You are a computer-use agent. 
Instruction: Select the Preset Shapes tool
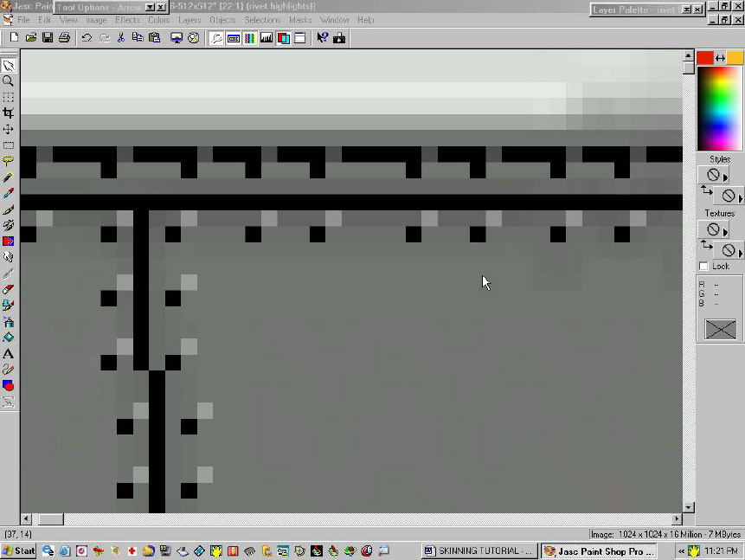tap(9, 385)
